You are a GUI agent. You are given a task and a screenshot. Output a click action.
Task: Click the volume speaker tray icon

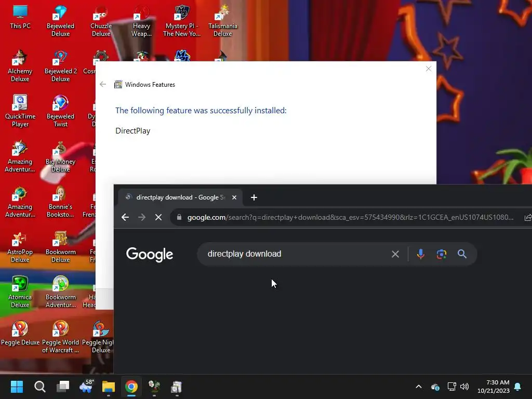click(x=464, y=387)
